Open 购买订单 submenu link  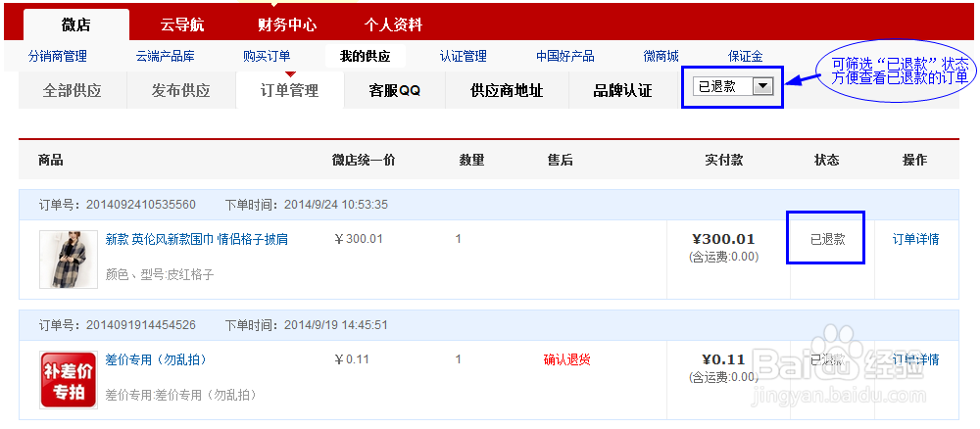coord(267,56)
